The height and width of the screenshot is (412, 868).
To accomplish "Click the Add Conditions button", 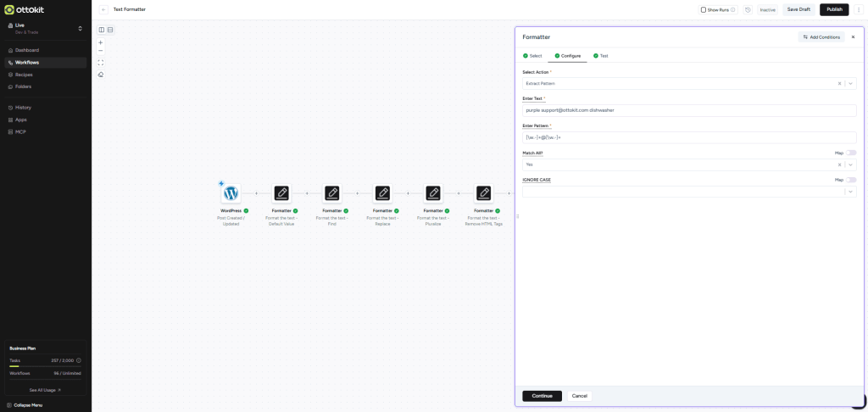I will pyautogui.click(x=821, y=37).
